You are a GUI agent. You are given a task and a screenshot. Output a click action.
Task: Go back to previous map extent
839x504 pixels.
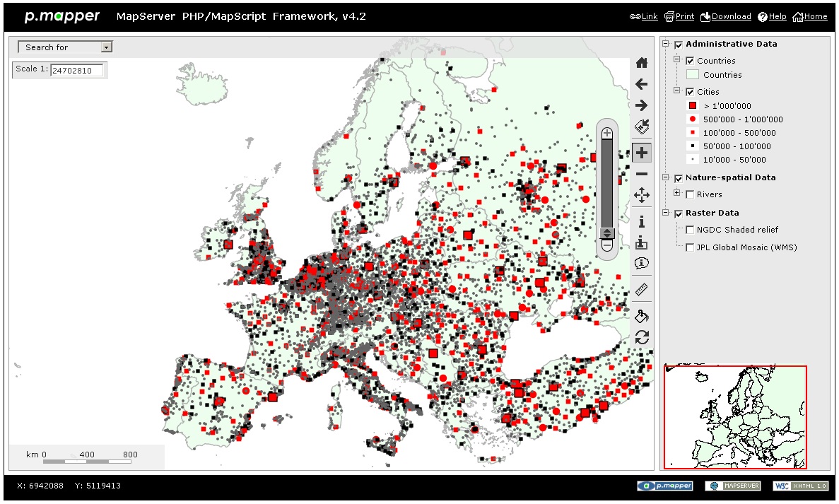pyautogui.click(x=642, y=84)
